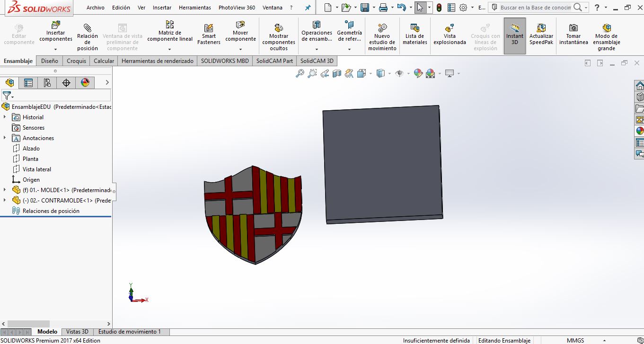The height and width of the screenshot is (344, 644).
Task: Switch to PropertyManager panel tab
Action: coord(28,83)
